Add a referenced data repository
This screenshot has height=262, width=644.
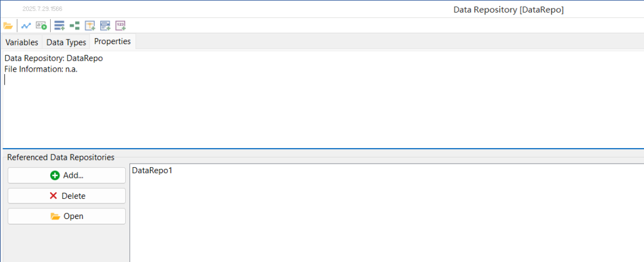(x=67, y=175)
